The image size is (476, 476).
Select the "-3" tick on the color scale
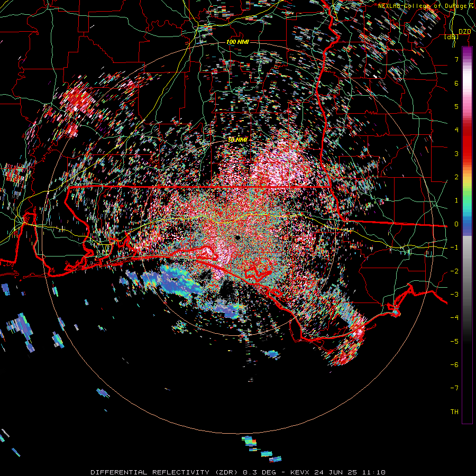[x=454, y=295]
